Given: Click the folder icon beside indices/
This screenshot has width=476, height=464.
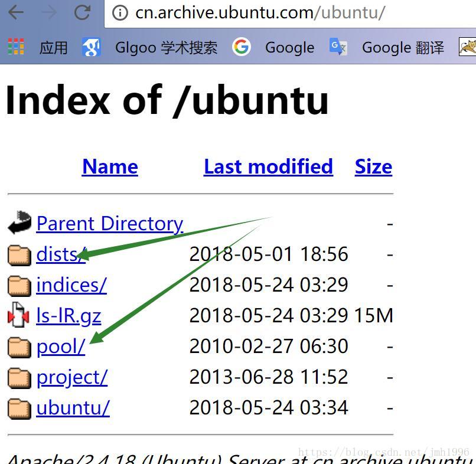Looking at the screenshot, I should [19, 286].
